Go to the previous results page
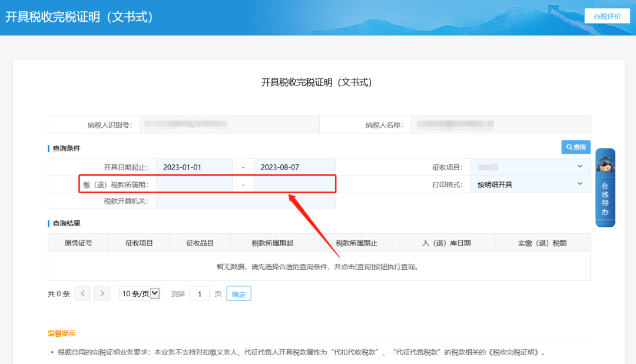 pos(82,293)
